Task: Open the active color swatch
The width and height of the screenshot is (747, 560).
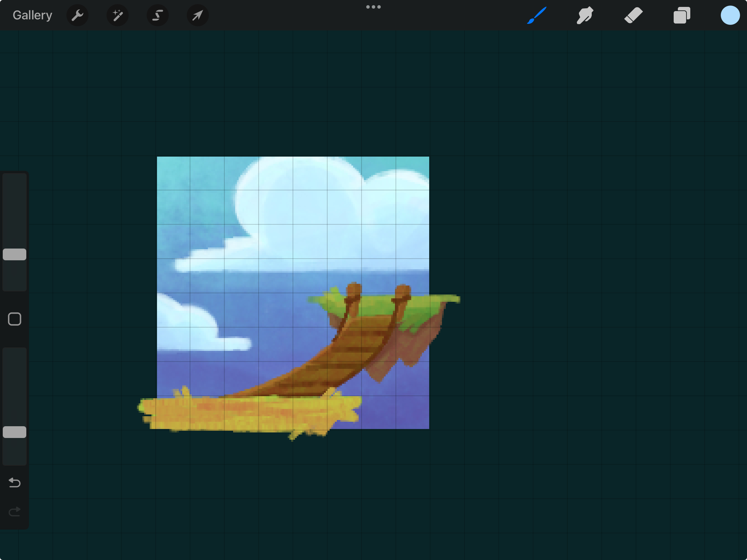Action: coord(730,15)
